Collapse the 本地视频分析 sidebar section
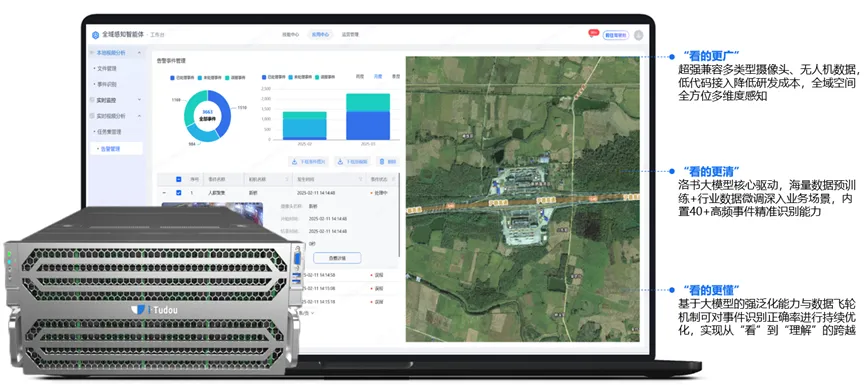The image size is (866, 390). 139,53
